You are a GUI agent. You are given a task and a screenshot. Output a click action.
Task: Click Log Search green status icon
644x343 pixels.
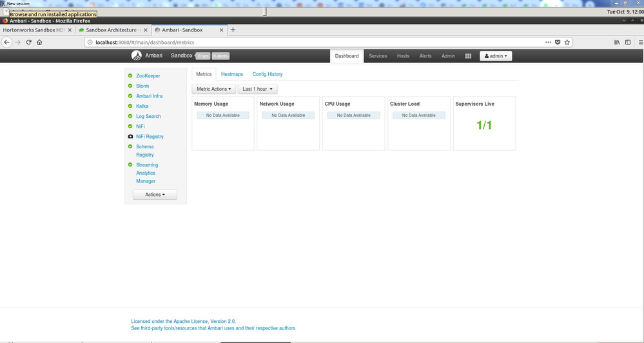point(130,116)
